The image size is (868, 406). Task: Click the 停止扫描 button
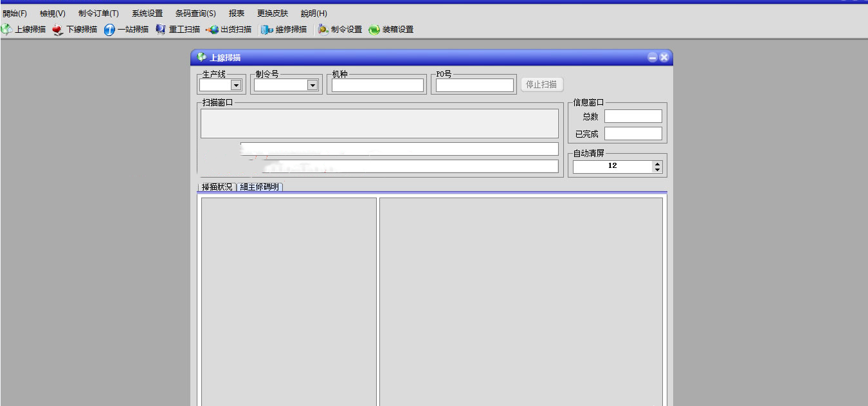point(542,84)
